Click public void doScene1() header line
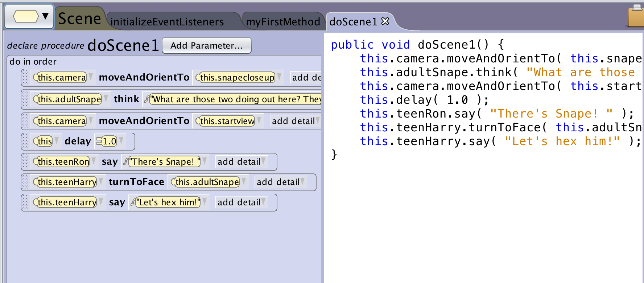Screen dimensions: 644x283 tap(417, 45)
